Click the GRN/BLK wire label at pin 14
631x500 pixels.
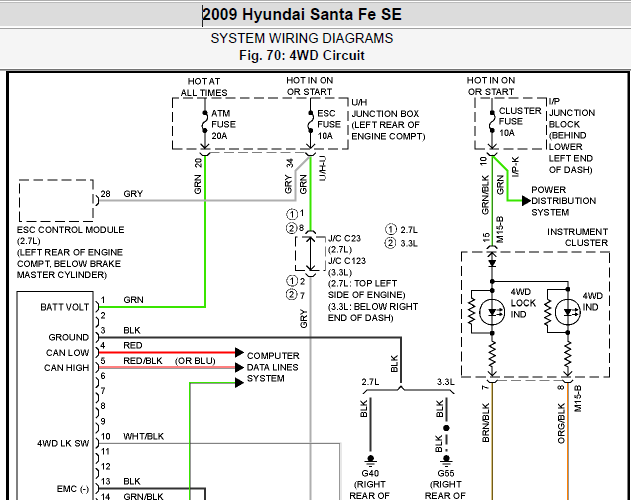pyautogui.click(x=143, y=496)
